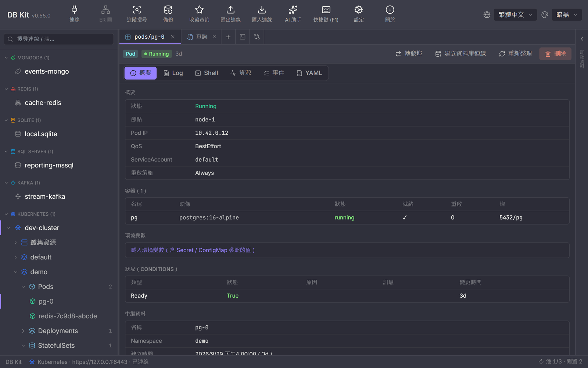Screen dimensions: 588x368
Task: Open the terminal icon in tab bar
Action: click(x=243, y=37)
